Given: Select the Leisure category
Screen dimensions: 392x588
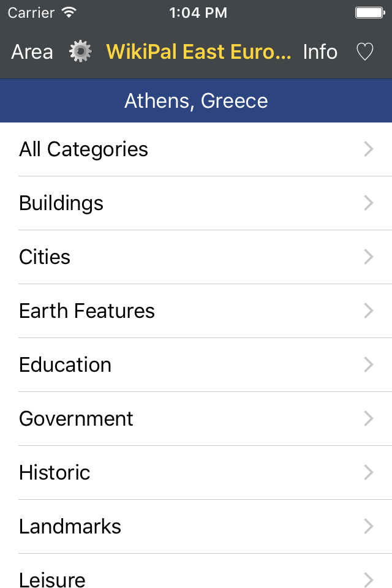Looking at the screenshot, I should 196,571.
